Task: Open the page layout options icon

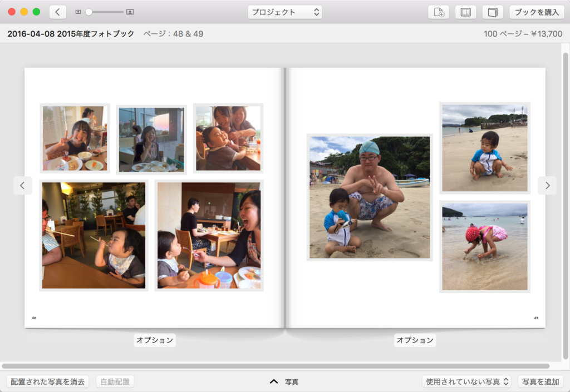Action: pos(466,12)
